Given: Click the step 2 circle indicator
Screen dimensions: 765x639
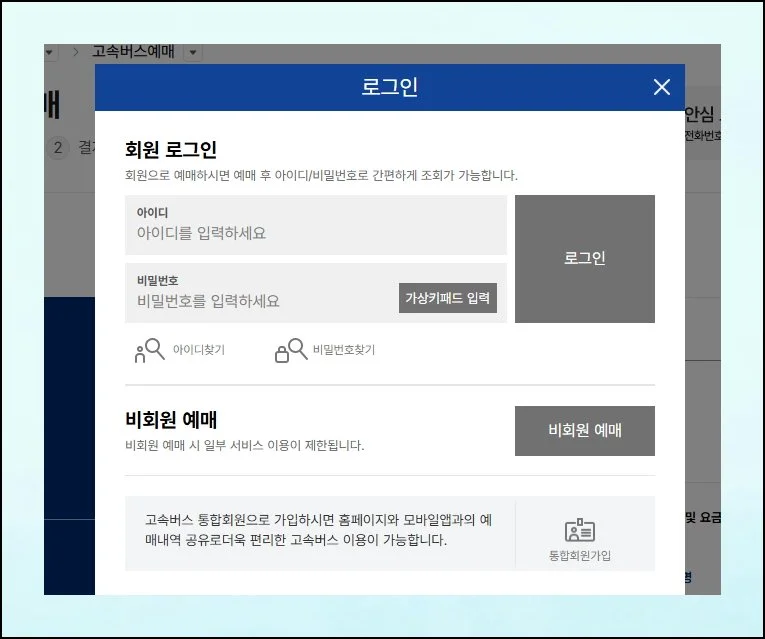Looking at the screenshot, I should (58, 148).
